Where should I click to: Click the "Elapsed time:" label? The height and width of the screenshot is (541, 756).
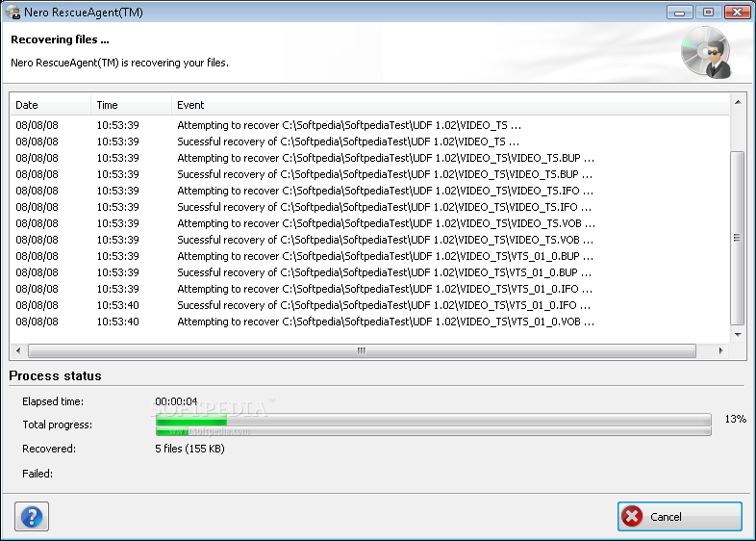tap(53, 401)
